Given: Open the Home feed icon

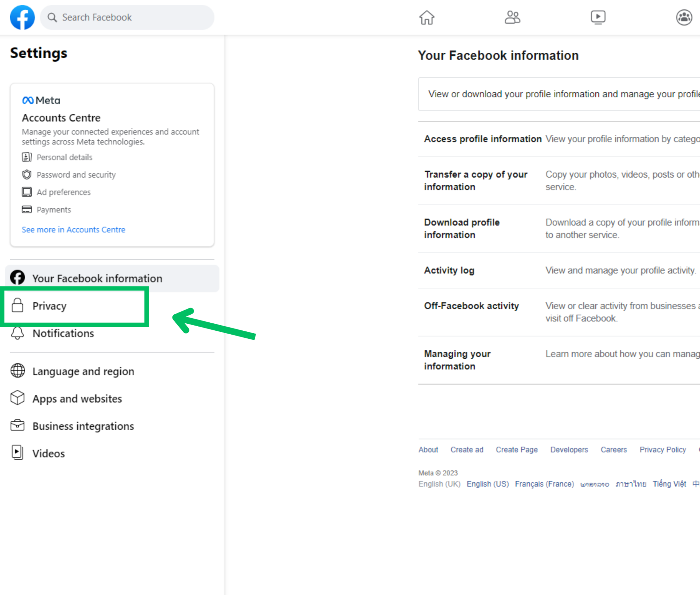Looking at the screenshot, I should [427, 17].
